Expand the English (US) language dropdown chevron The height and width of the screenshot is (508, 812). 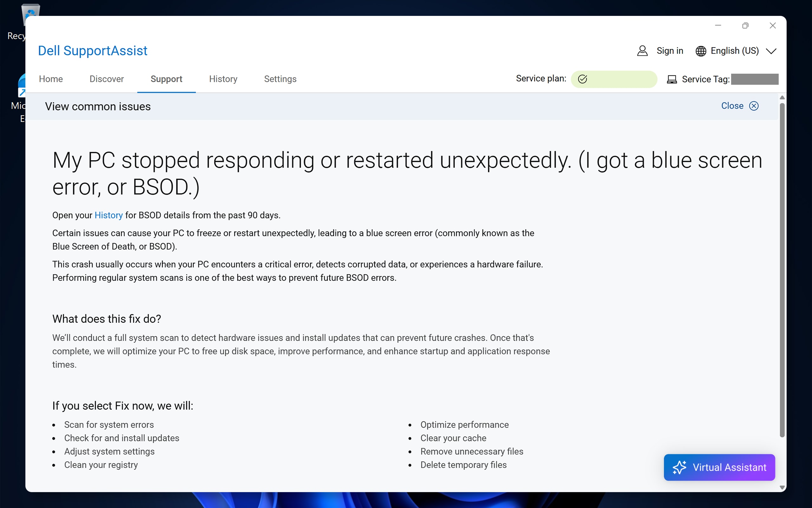pyautogui.click(x=771, y=51)
